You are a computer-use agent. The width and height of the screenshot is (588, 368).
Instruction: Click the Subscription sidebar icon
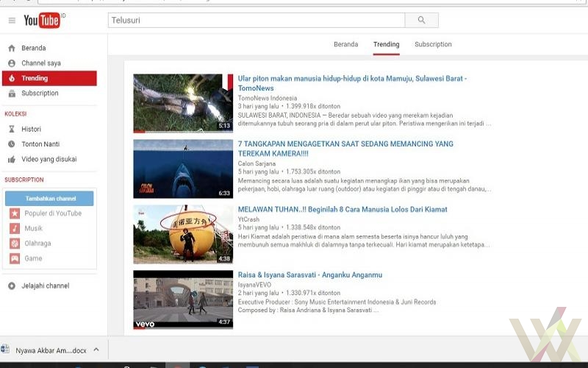(x=12, y=93)
